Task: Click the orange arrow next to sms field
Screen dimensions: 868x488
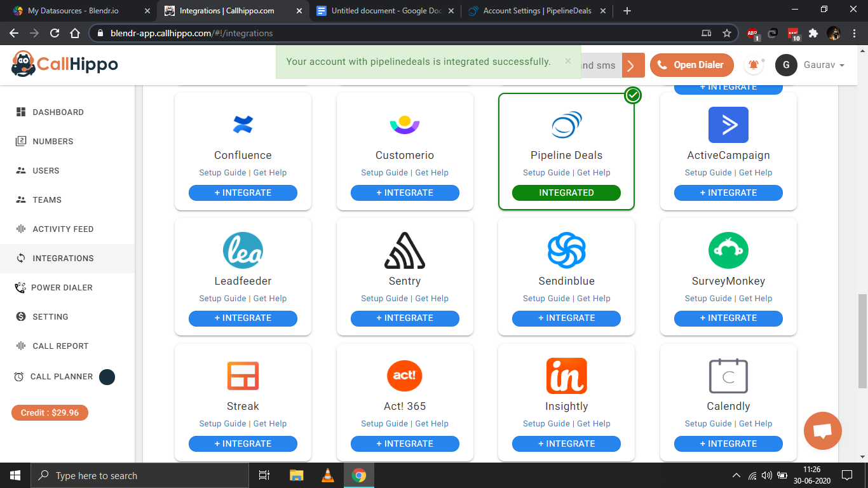Action: [634, 65]
